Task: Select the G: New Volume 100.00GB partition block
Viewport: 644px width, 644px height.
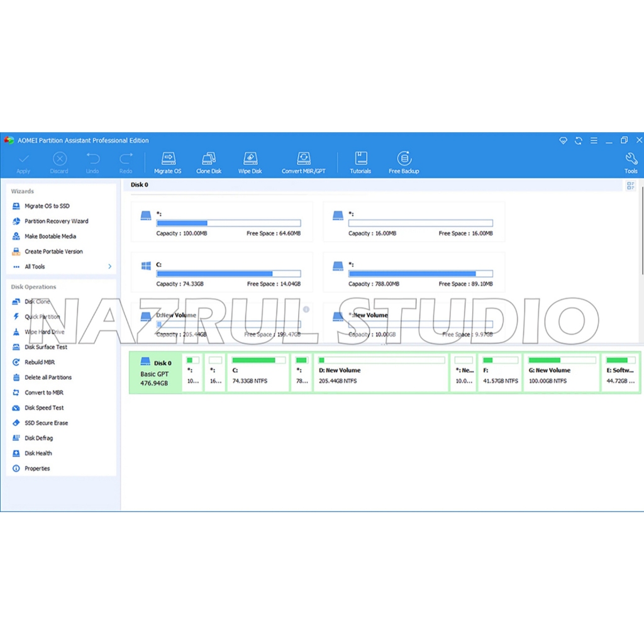Action: click(x=562, y=372)
